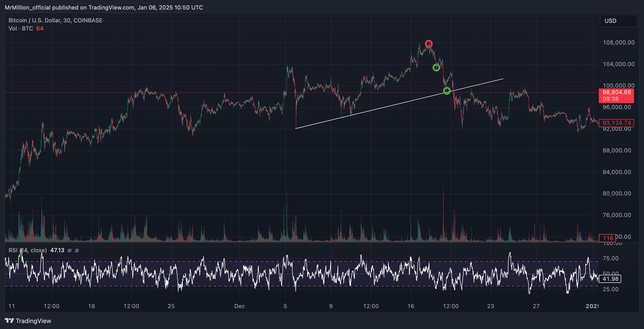644x329 pixels.
Task: Click the first ∅ symbol beside the RSI value
Action: (x=70, y=250)
